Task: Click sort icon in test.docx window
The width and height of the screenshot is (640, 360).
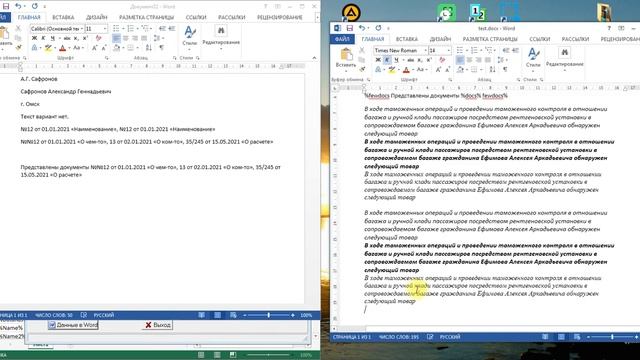Action: pos(493,70)
